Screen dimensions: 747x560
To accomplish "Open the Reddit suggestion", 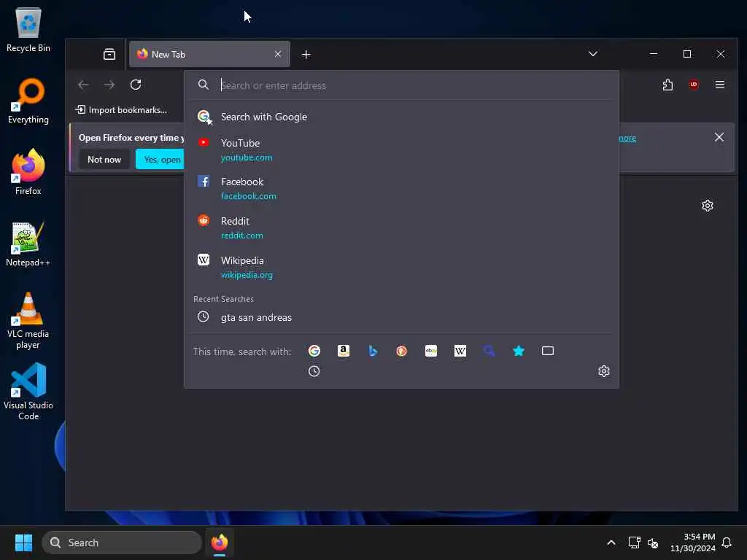I will (401, 227).
